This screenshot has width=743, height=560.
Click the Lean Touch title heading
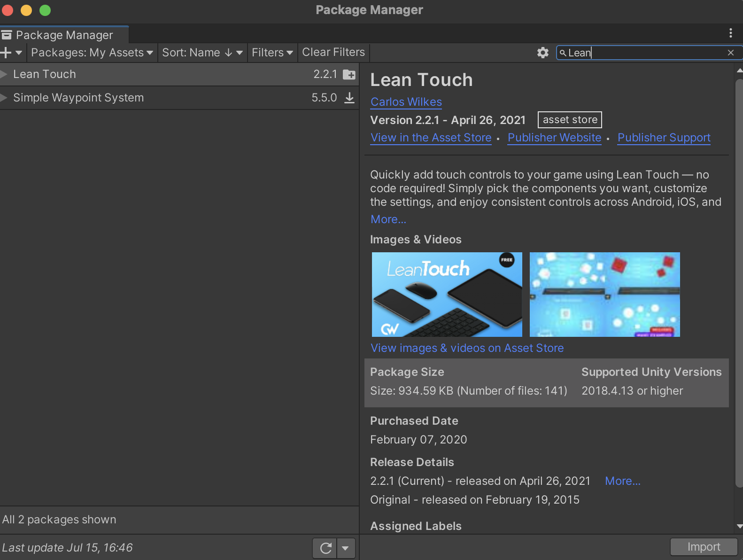[x=421, y=80]
